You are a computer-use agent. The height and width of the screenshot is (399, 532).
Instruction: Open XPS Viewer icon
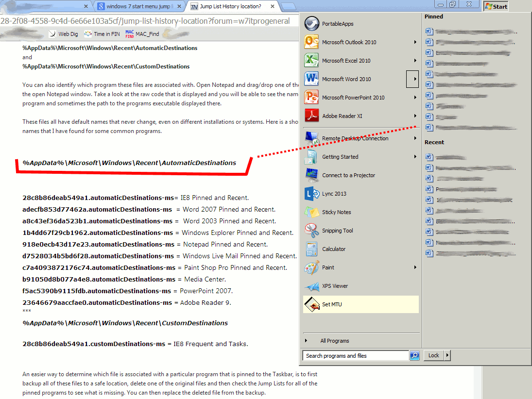pyautogui.click(x=311, y=286)
